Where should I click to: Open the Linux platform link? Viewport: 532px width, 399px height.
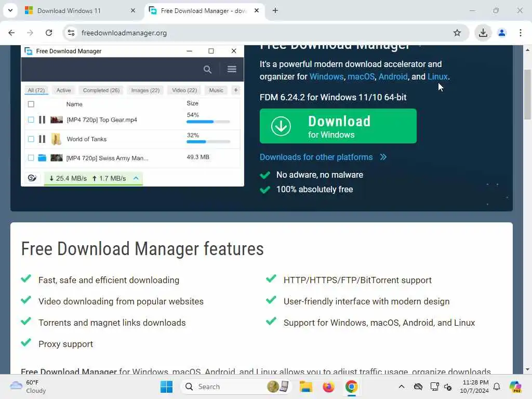pos(437,77)
